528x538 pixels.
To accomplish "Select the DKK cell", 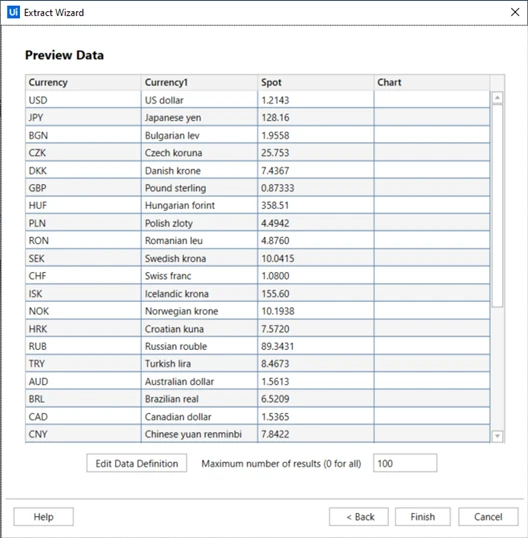I will click(83, 170).
